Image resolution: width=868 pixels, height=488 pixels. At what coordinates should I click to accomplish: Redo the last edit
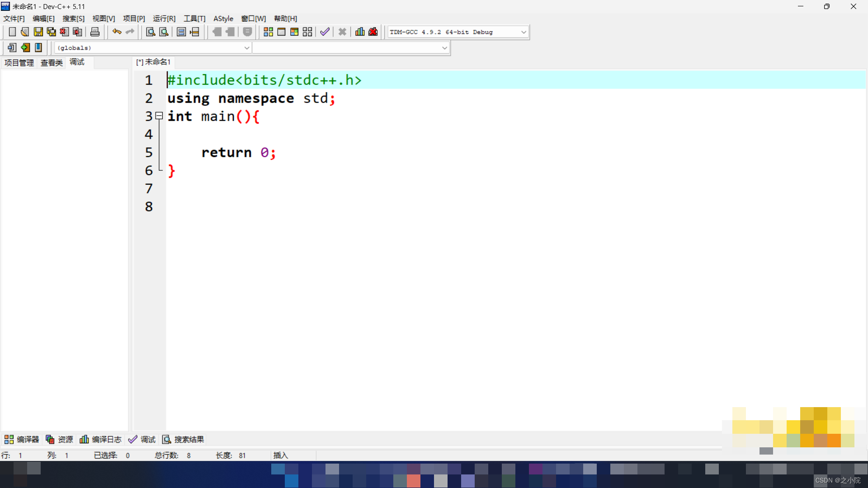point(130,32)
